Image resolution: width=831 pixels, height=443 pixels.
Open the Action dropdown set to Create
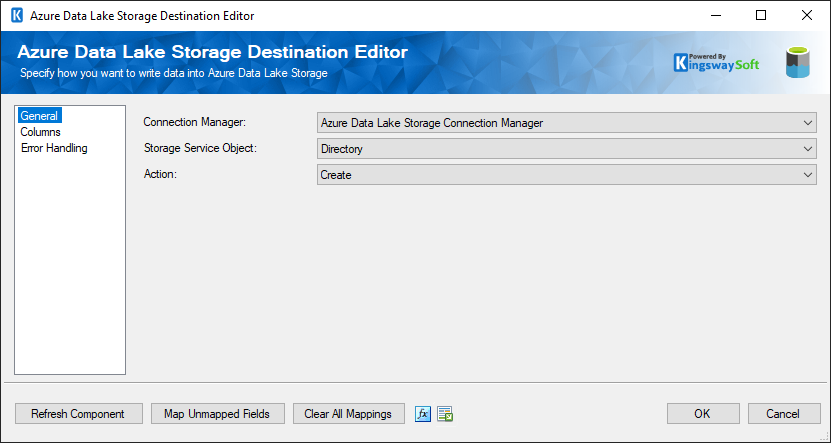click(567, 175)
